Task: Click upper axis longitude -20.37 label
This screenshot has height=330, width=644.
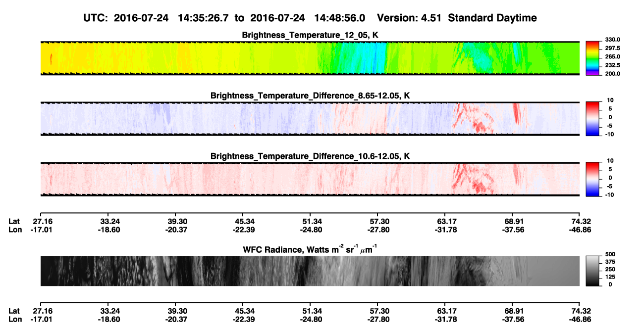Action: [x=176, y=230]
